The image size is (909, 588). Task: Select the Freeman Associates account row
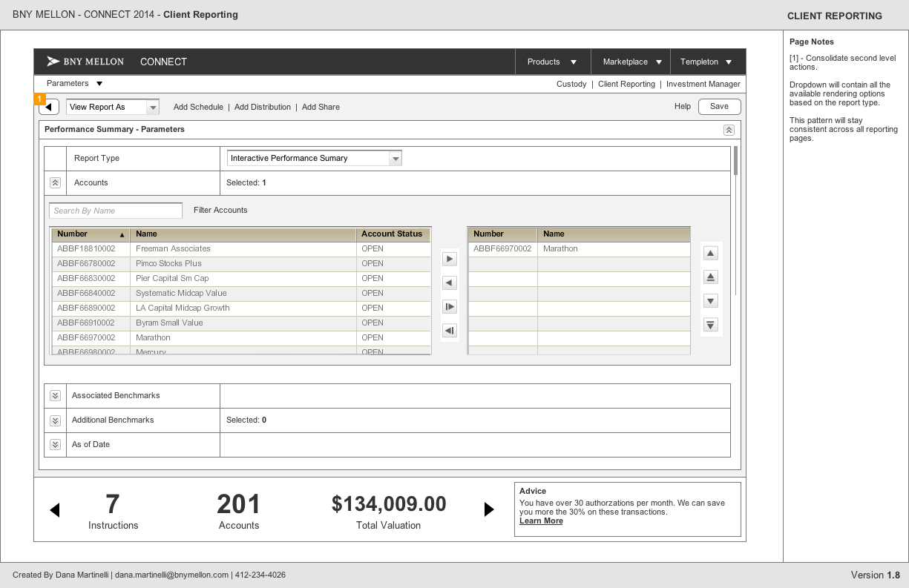click(x=241, y=248)
